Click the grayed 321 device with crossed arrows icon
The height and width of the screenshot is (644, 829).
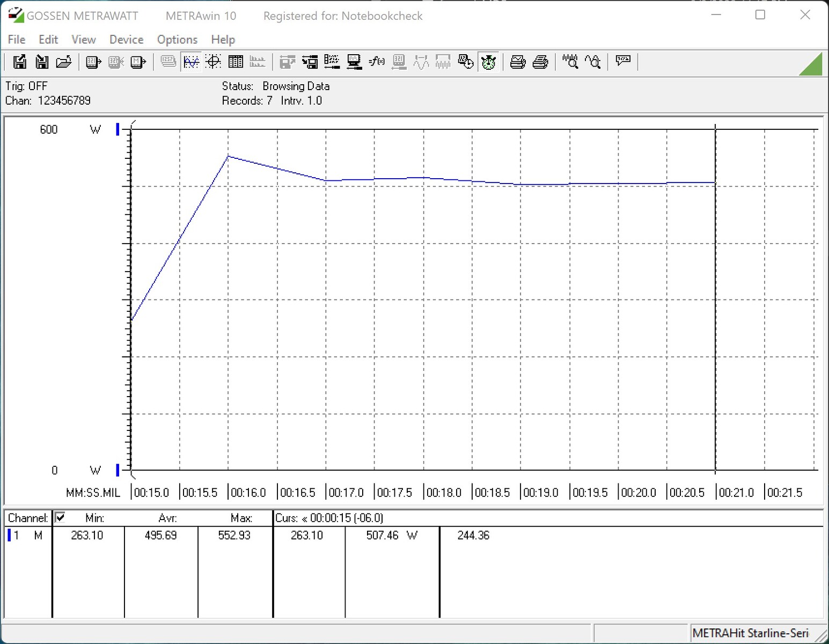pos(116,62)
